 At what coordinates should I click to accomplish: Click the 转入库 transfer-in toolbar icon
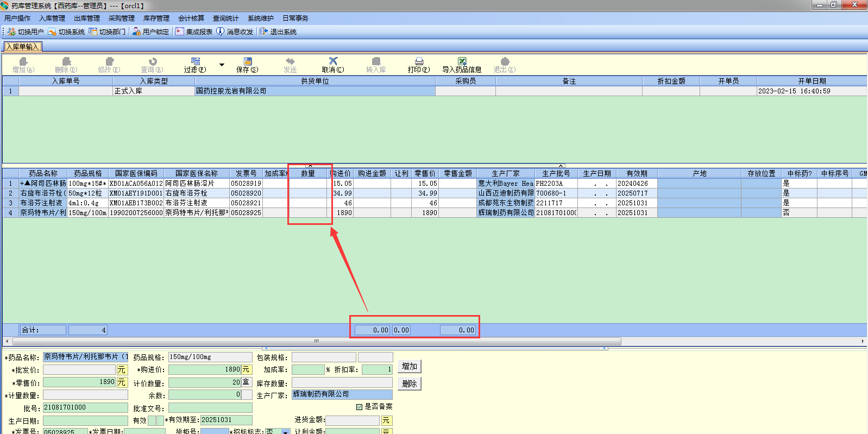(376, 61)
